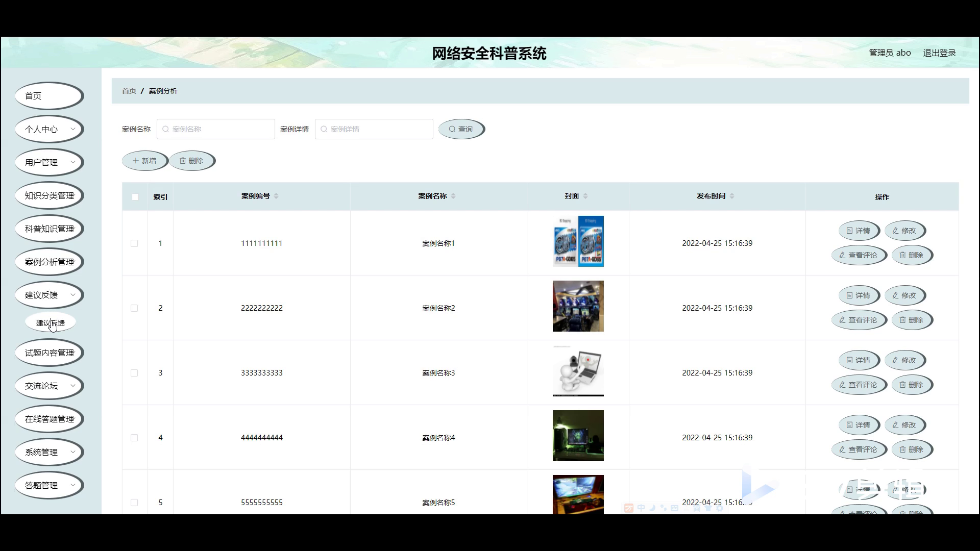
Task: Sort by 案例名称 column arrows
Action: pyautogui.click(x=453, y=196)
